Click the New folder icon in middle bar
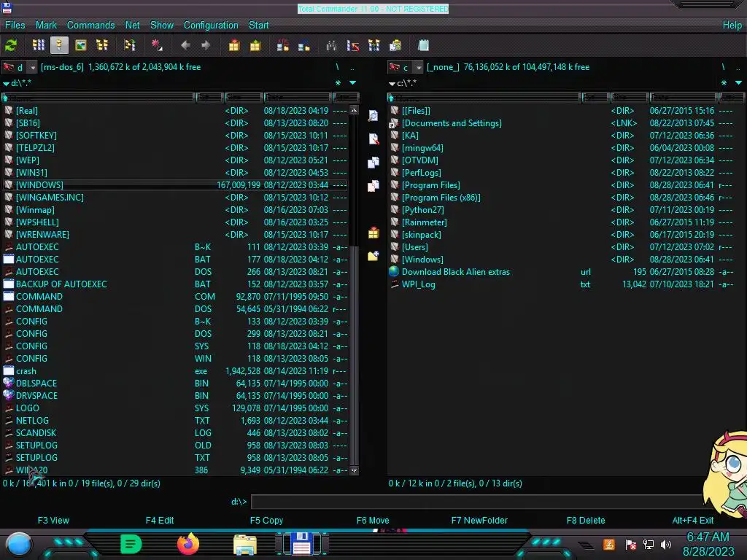 coord(373,256)
